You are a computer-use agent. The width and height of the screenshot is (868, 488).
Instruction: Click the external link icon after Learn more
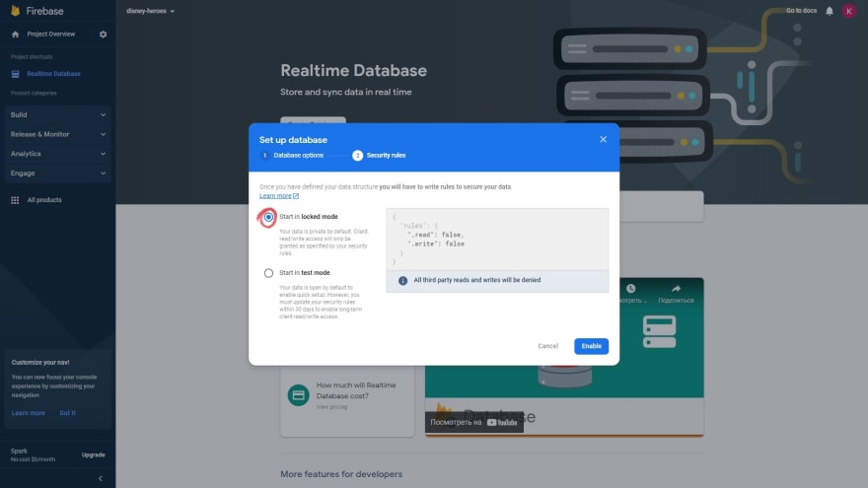pos(296,196)
